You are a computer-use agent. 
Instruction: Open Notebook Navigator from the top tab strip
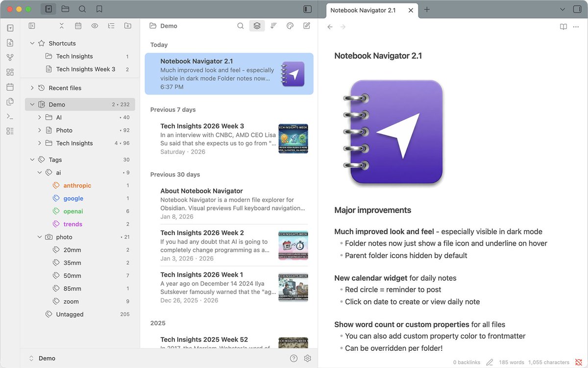[48, 9]
